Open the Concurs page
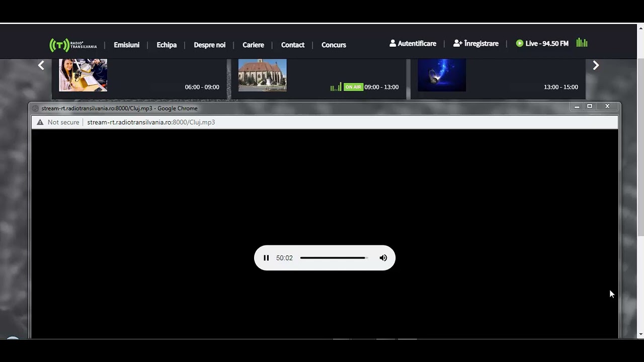The width and height of the screenshot is (644, 362). pyautogui.click(x=334, y=45)
